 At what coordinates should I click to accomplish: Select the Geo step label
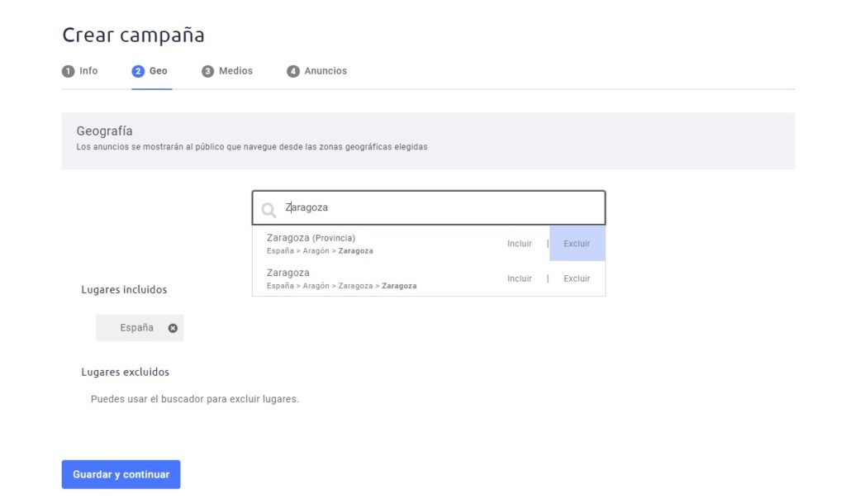159,71
